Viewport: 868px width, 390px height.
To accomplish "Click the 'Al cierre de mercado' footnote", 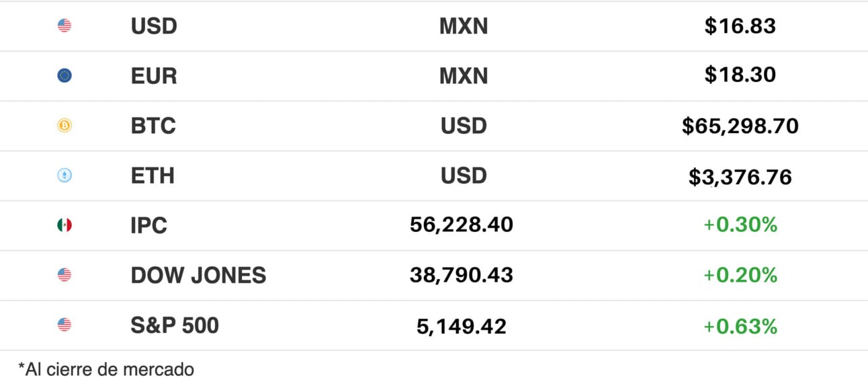I will 106,369.
